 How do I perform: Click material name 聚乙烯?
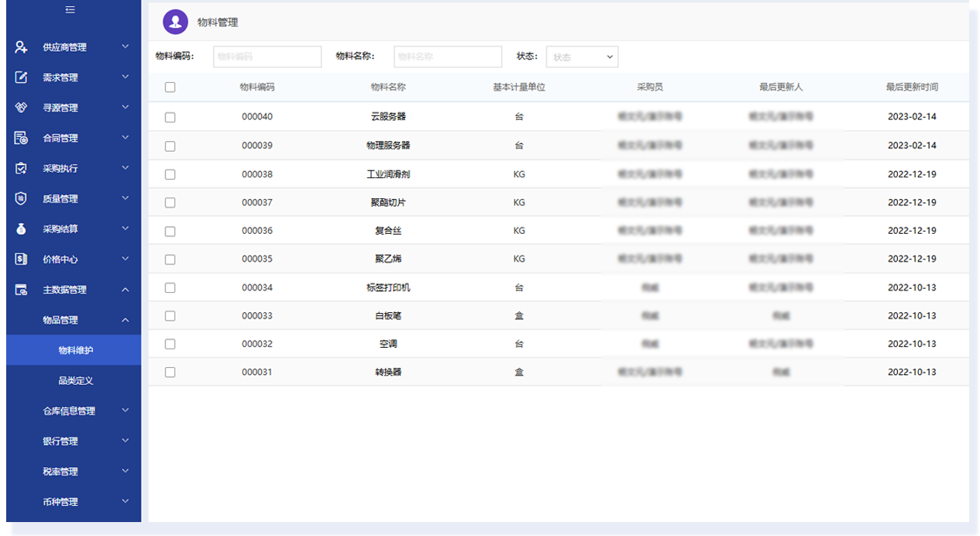[388, 259]
